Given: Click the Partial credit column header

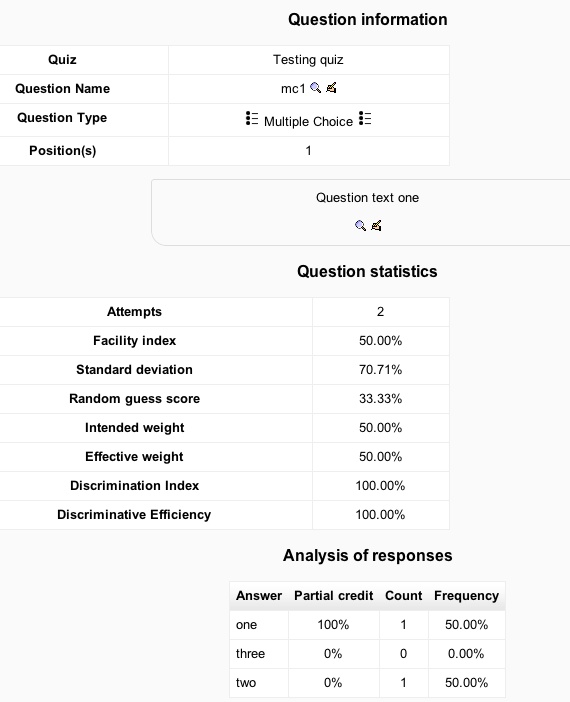Looking at the screenshot, I should click(334, 596).
